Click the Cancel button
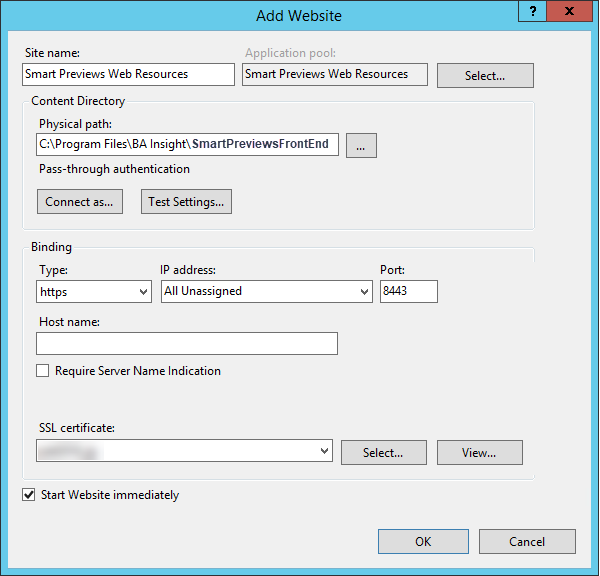Screen dimensions: 600x576 tap(527, 542)
